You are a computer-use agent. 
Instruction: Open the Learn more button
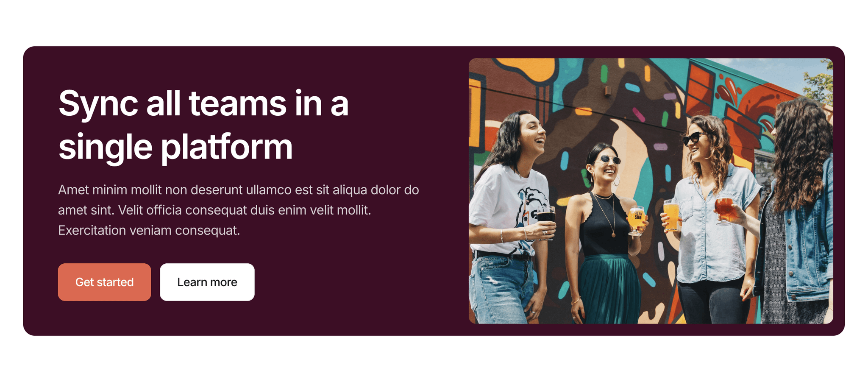point(207,282)
